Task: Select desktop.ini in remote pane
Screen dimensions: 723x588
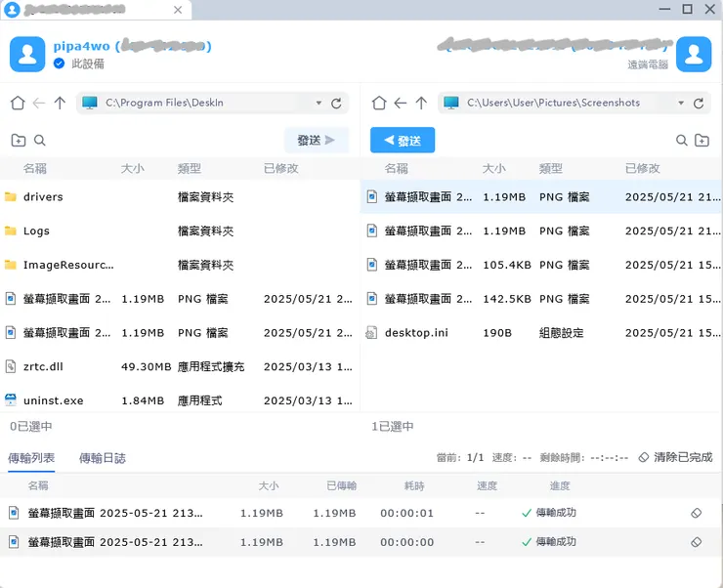Action: click(x=541, y=333)
